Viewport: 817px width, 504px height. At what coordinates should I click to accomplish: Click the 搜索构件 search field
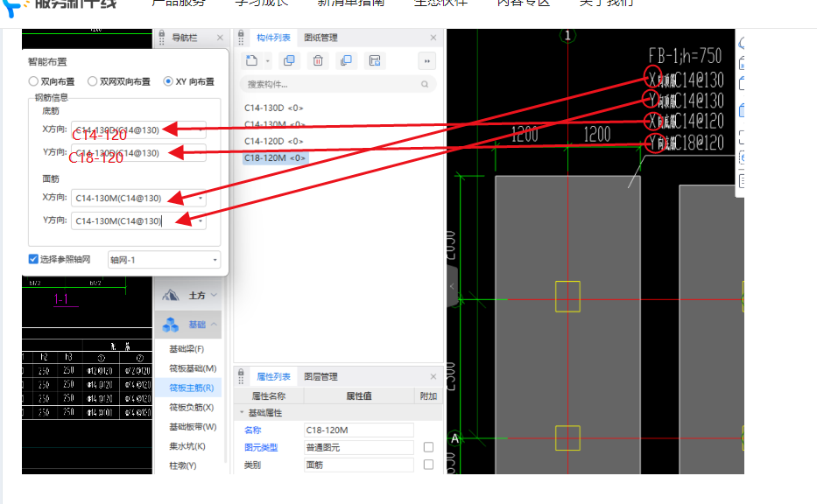point(338,84)
